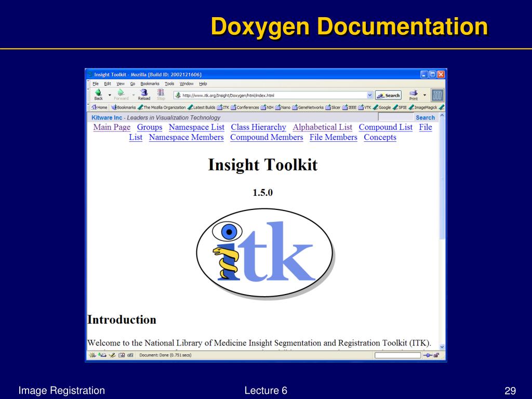Open the Window menu
This screenshot has width=532, height=399.
pos(187,84)
